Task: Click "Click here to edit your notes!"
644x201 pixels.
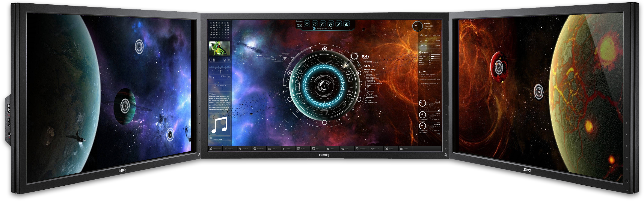Action: (x=427, y=74)
